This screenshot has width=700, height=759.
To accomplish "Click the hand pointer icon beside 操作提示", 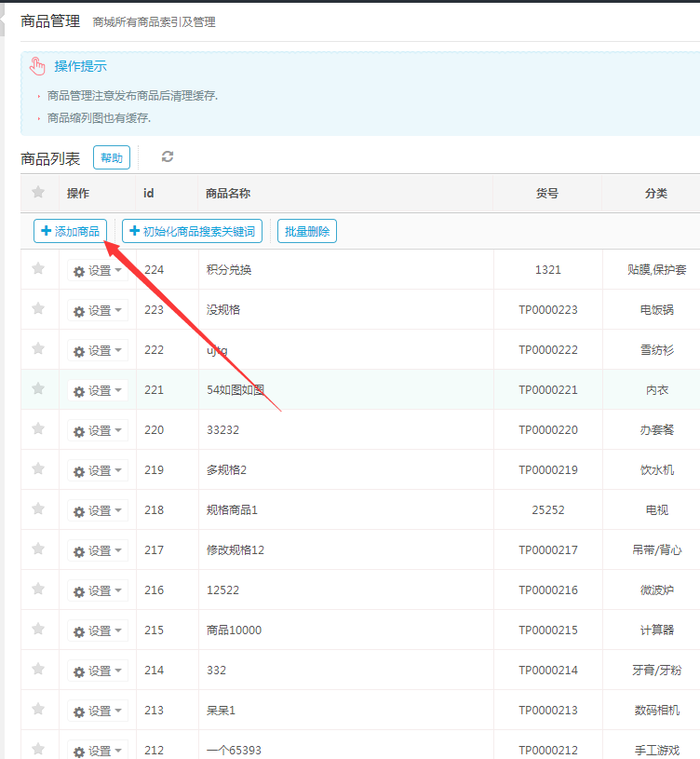I will [37, 66].
